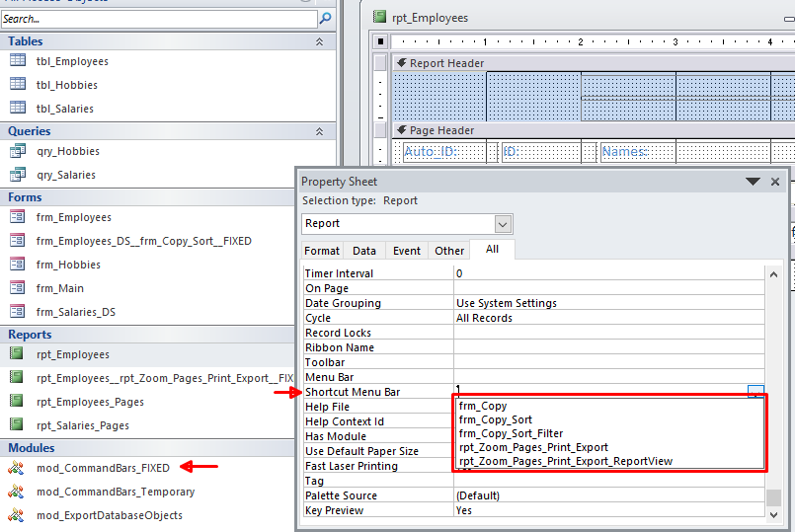Select the Record Locks property label
Viewport: 795px width, 532px height.
338,333
